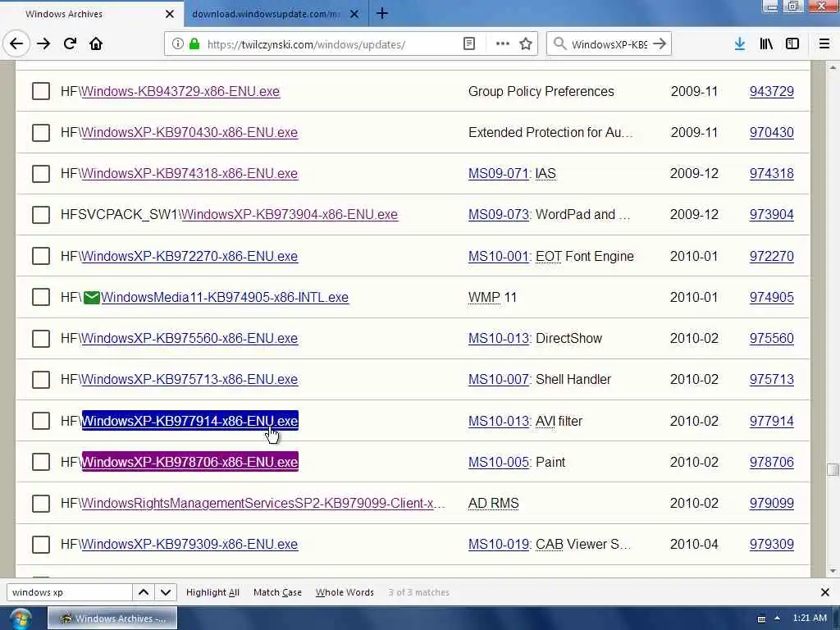Open the MS10-019 bulletin link
Viewport: 840px width, 630px height.
(x=498, y=545)
